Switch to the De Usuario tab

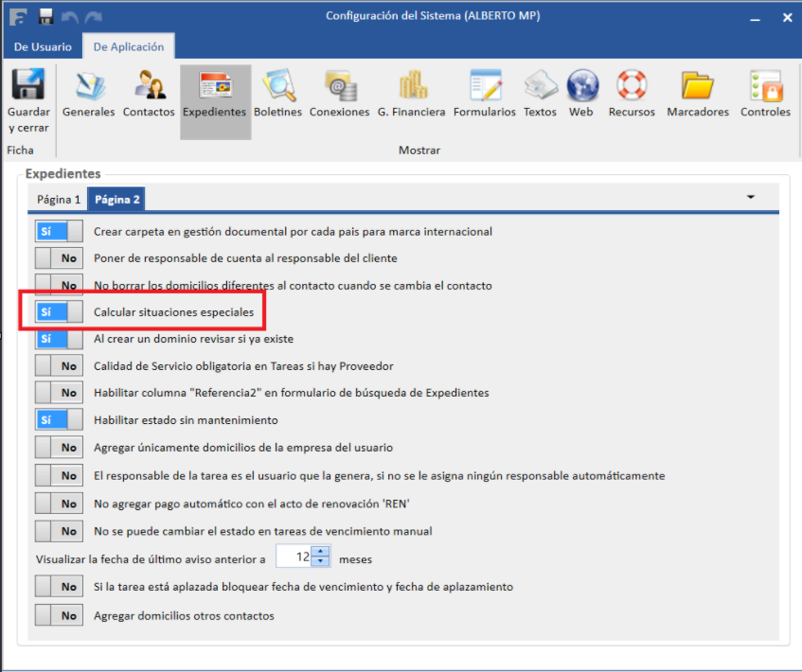43,46
